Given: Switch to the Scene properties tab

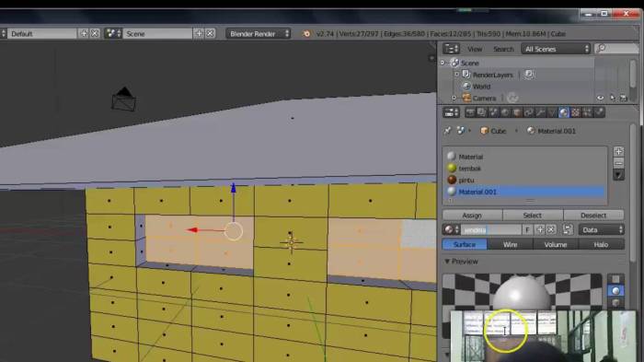Looking at the screenshot, I should 493,112.
